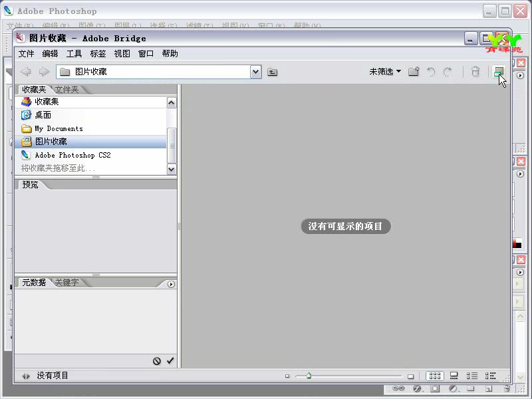
Task: Open the 编辑 menu in Bridge
Action: (51, 54)
